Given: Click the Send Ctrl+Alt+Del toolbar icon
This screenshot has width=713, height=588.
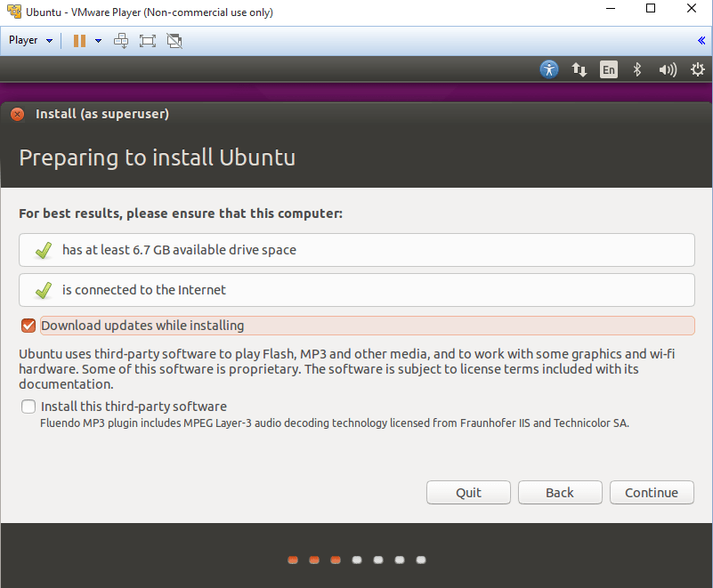Looking at the screenshot, I should [x=121, y=40].
